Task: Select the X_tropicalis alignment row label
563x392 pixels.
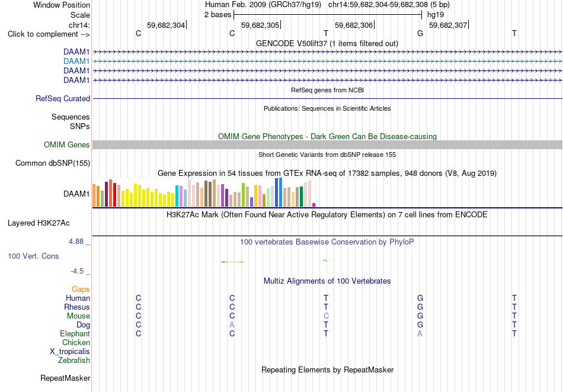Action: click(70, 352)
